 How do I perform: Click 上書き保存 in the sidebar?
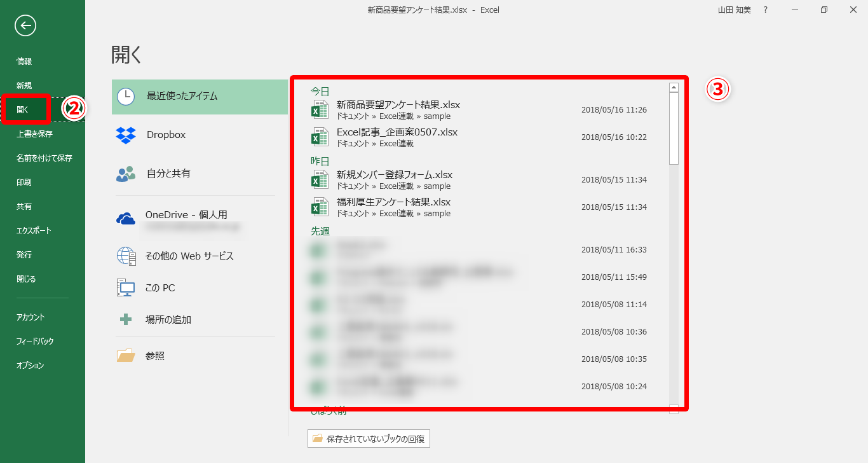pyautogui.click(x=34, y=134)
